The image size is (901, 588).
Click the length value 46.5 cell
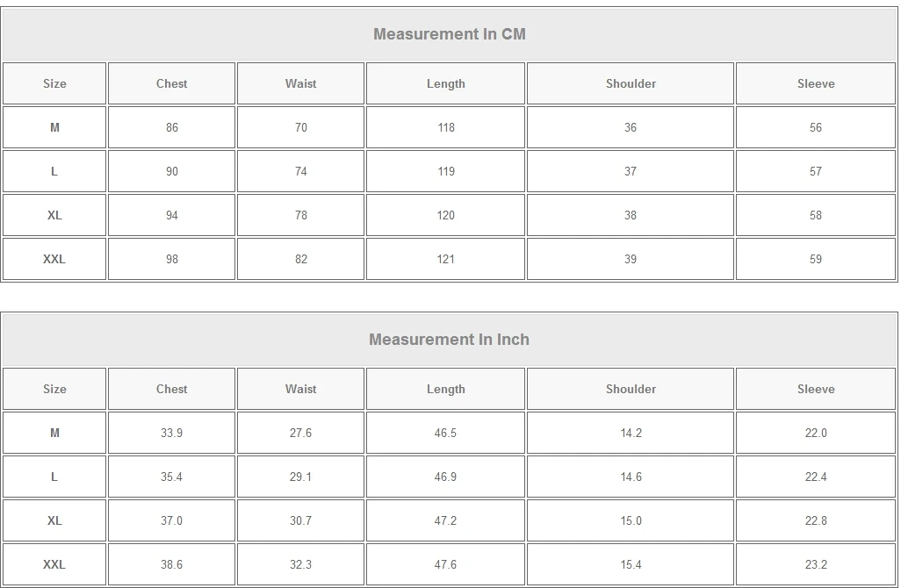coord(446,433)
